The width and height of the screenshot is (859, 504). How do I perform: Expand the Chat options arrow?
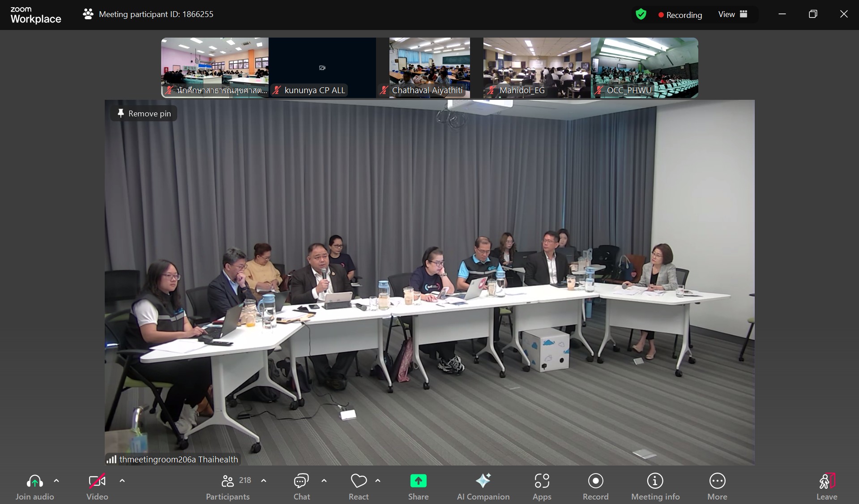point(324,481)
